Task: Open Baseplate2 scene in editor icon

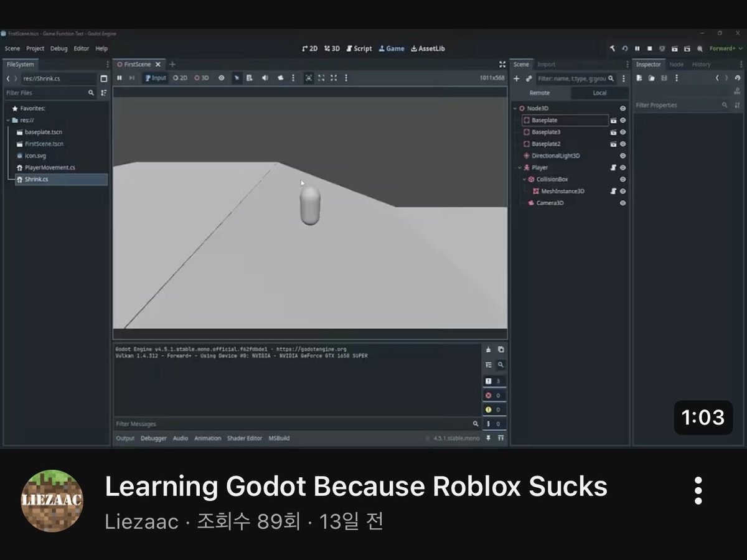Action: point(613,144)
